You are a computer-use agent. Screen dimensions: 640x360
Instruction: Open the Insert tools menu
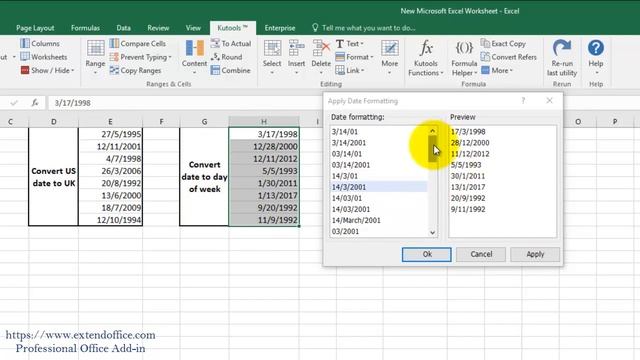[x=296, y=57]
